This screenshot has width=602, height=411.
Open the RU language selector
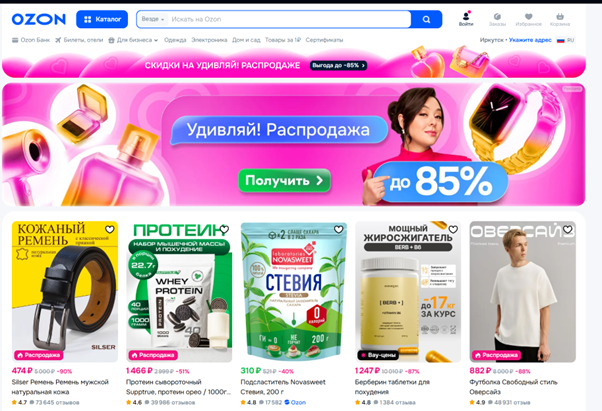[566, 40]
